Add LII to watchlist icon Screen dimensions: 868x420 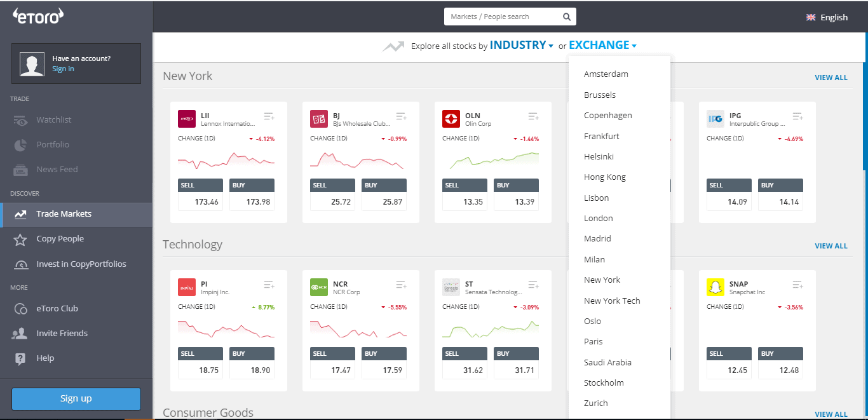(x=269, y=116)
